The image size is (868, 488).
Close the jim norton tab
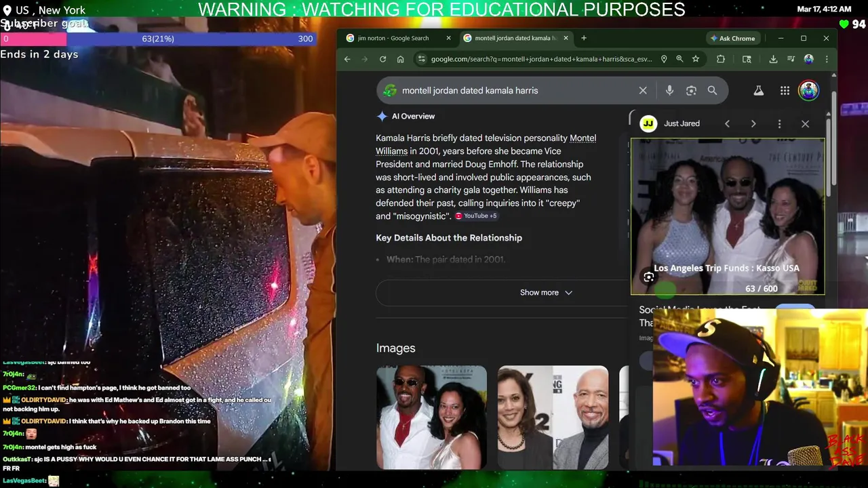pyautogui.click(x=448, y=38)
